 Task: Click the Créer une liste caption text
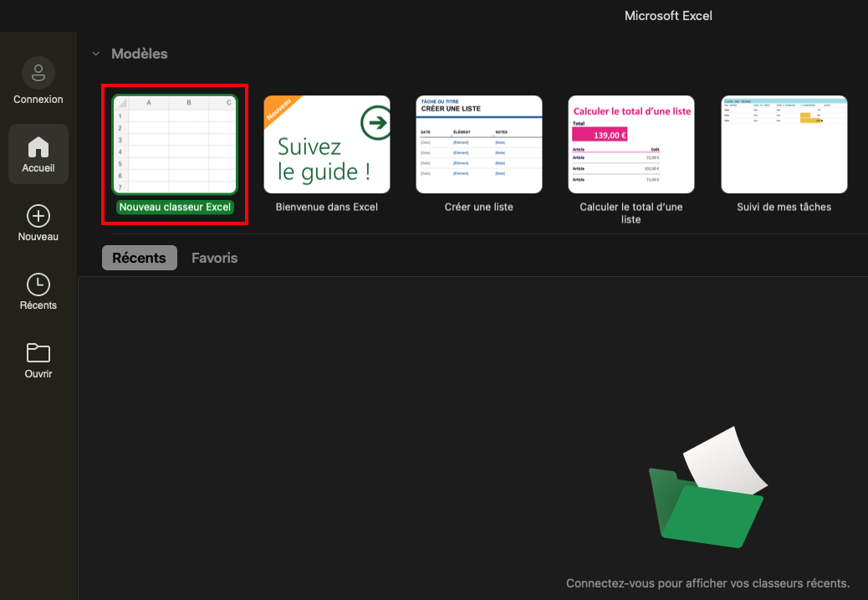pos(479,207)
